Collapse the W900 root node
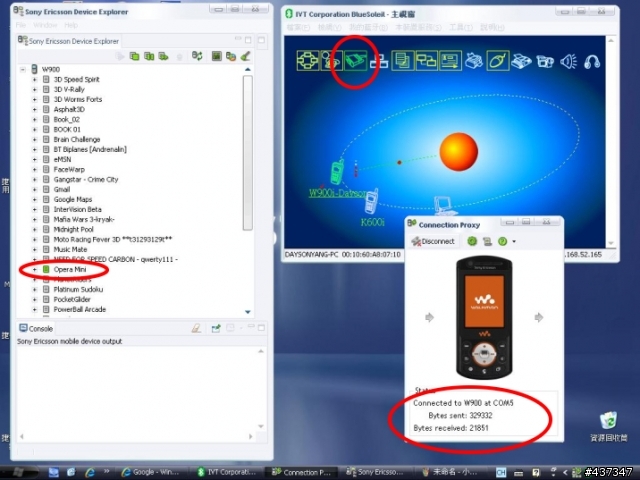The image size is (640, 480). (23, 69)
